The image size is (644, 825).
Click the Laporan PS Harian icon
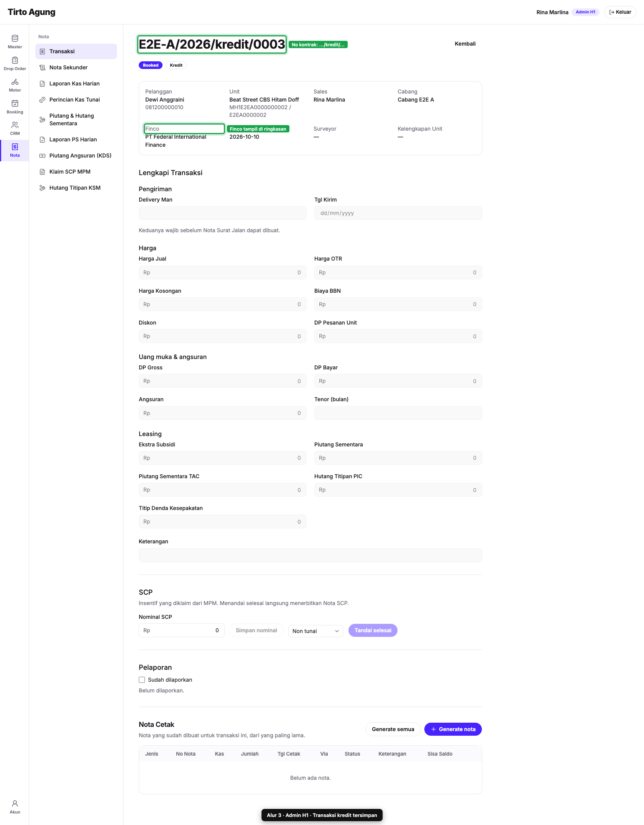click(x=43, y=139)
